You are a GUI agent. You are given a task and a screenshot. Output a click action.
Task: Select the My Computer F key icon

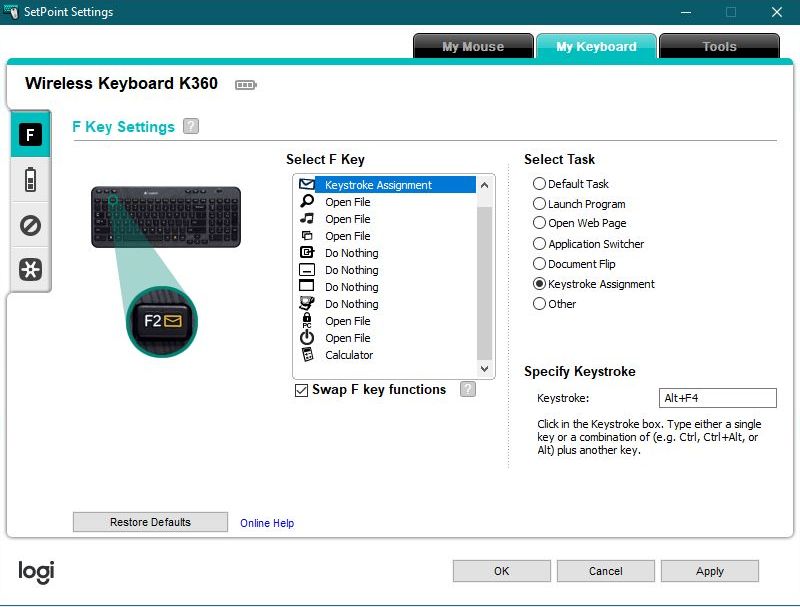(307, 303)
